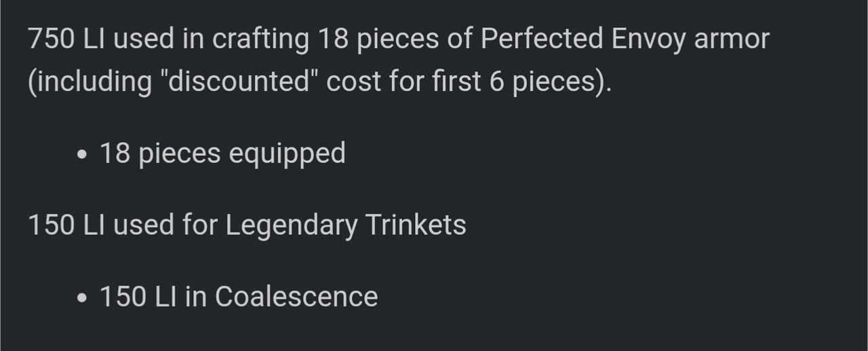The height and width of the screenshot is (351, 868).
Task: Click the bullet point before "18 pieces equipped"
Action: click(82, 155)
